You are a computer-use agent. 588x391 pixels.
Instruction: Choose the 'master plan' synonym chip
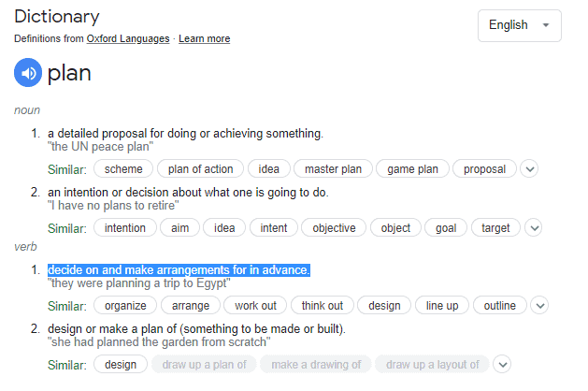click(333, 169)
